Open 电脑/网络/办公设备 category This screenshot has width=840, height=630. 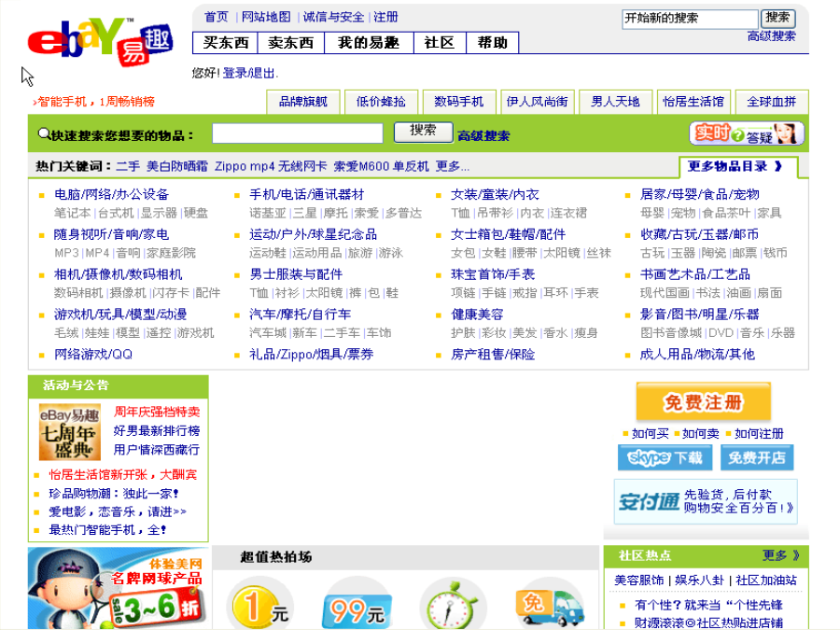click(x=111, y=194)
